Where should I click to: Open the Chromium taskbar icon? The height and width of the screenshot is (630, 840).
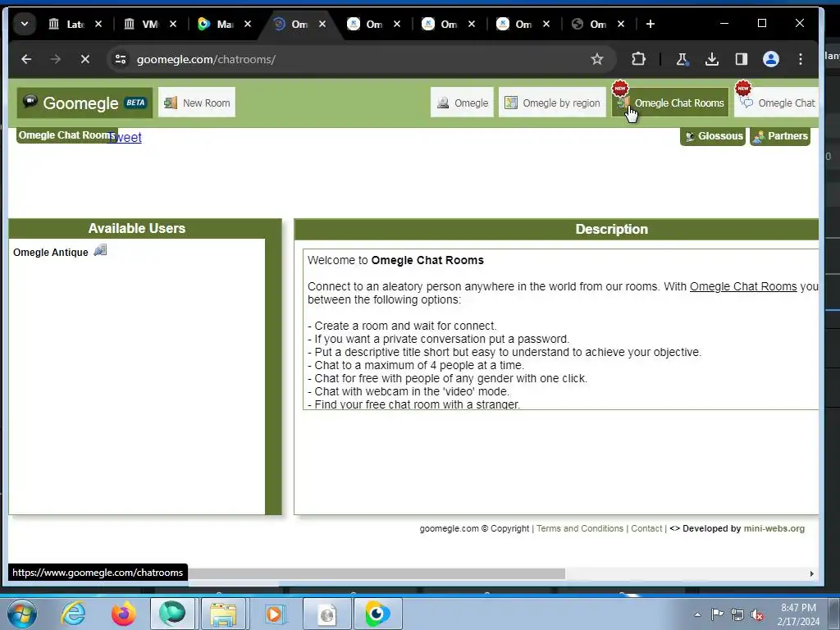pyautogui.click(x=377, y=614)
